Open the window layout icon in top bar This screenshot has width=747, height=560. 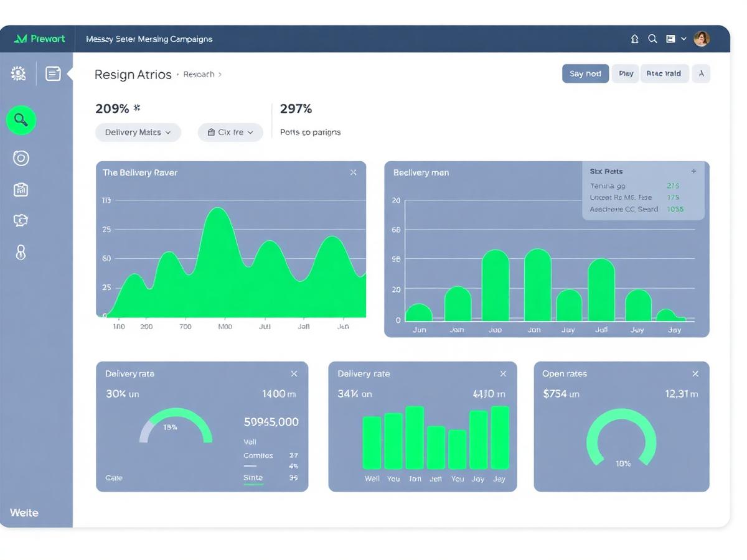pyautogui.click(x=670, y=39)
